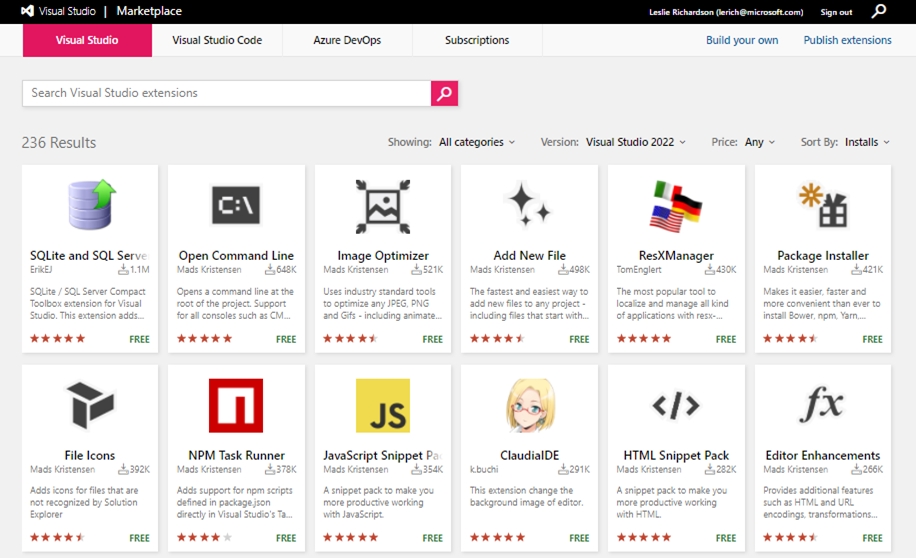Viewport: 916px width, 558px height.
Task: Select the JavaScript Snippet Pack JS icon
Action: (383, 405)
